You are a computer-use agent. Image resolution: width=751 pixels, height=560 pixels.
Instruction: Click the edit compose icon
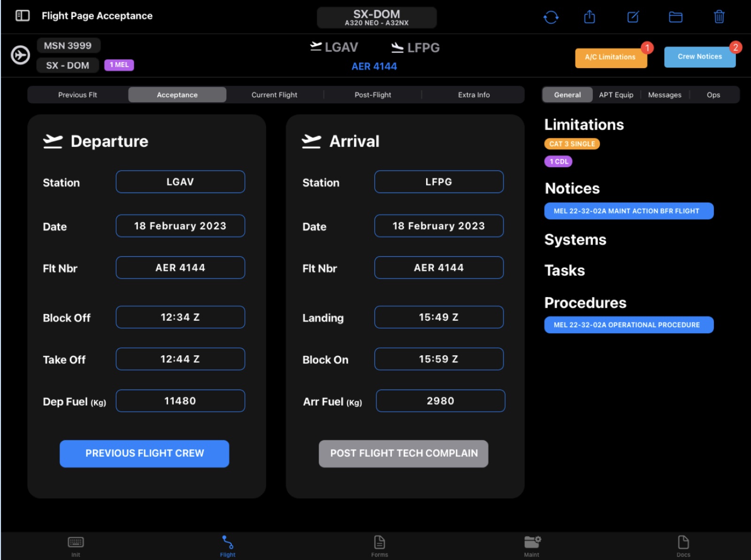click(633, 17)
